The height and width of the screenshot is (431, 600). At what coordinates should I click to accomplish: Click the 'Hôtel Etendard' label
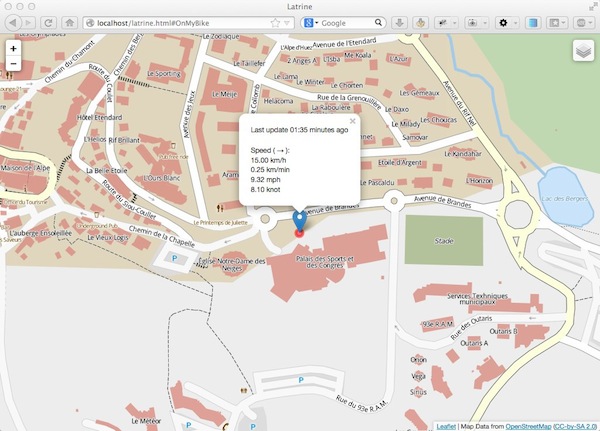(99, 117)
